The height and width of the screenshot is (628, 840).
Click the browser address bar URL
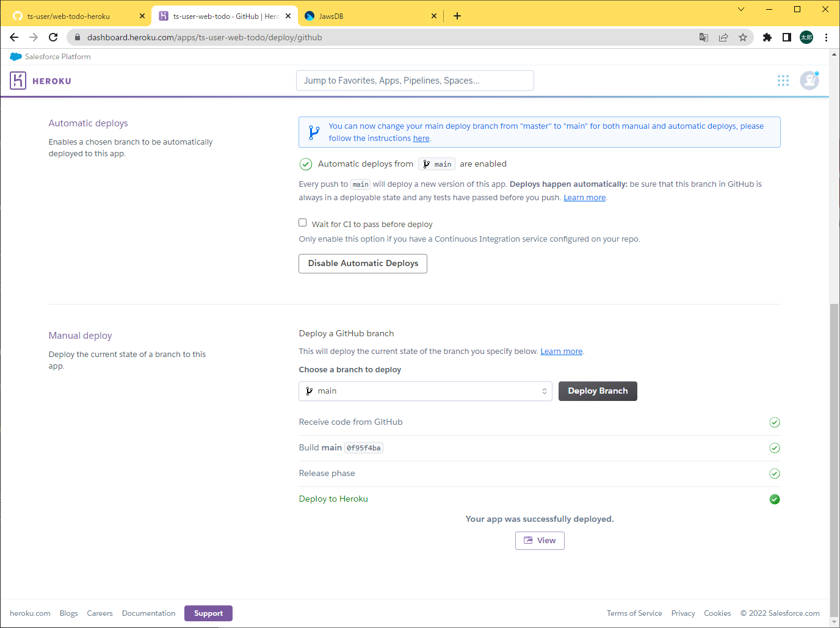(x=205, y=37)
